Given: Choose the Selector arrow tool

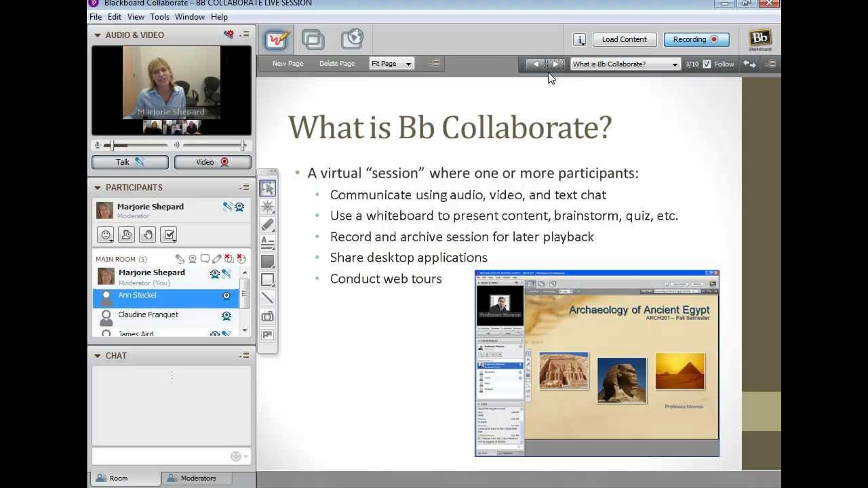Looking at the screenshot, I should click(268, 188).
